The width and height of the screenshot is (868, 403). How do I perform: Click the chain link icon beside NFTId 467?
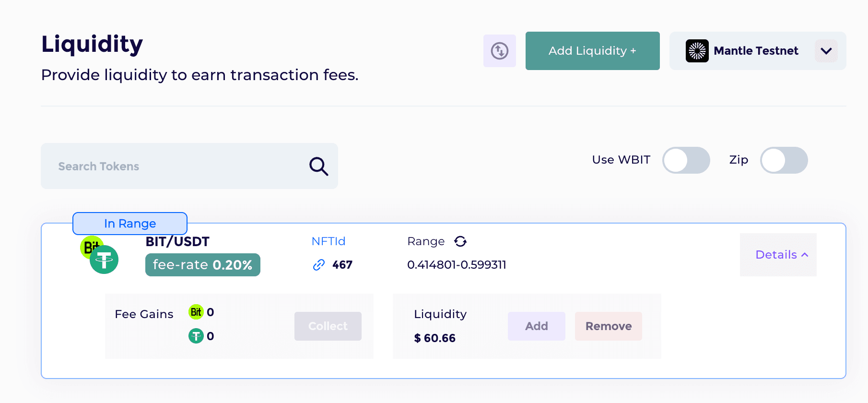pos(319,265)
